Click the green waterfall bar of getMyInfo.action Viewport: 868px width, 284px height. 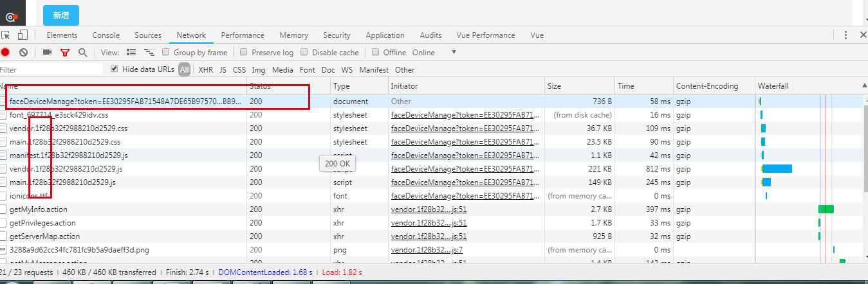tap(826, 209)
